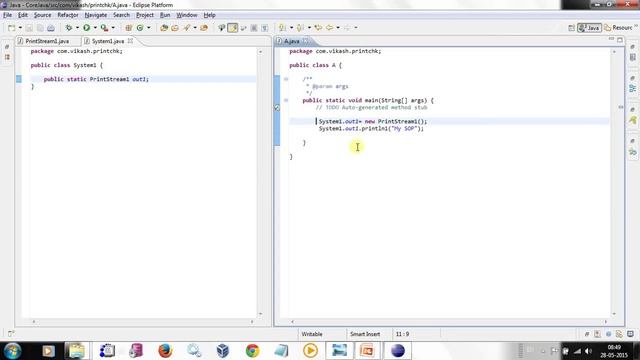
Task: Switch to the Resource perspective
Action: 619,28
